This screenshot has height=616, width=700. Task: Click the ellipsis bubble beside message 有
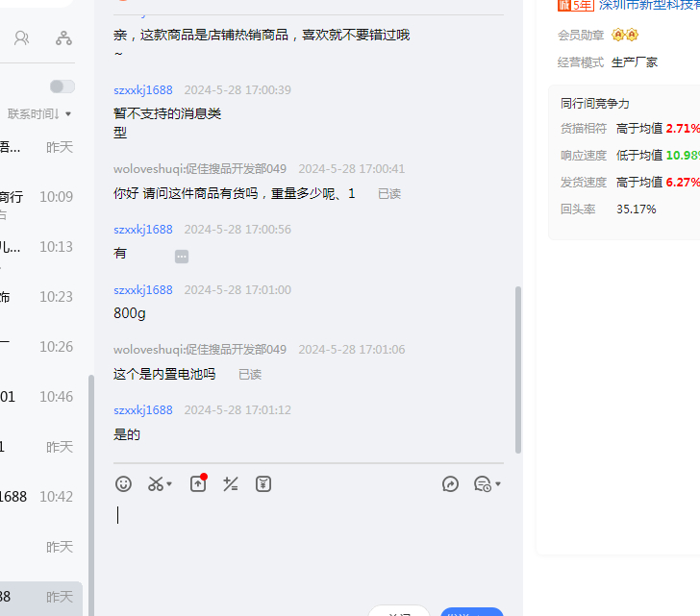click(182, 257)
